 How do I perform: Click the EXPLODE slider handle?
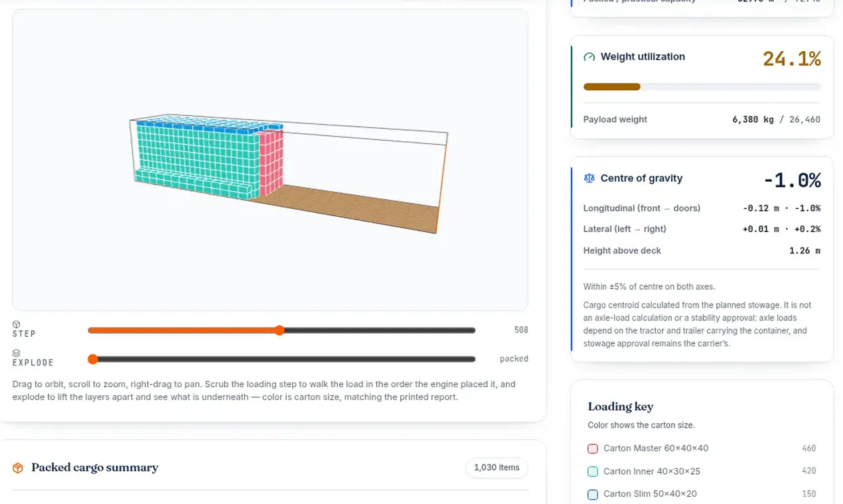[x=93, y=359]
